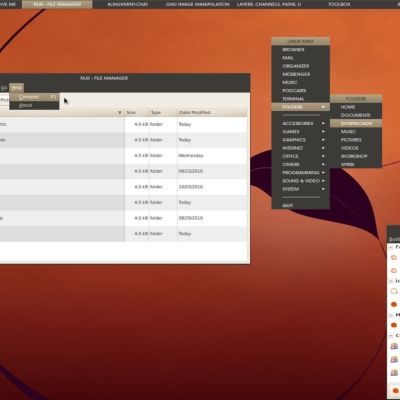This screenshot has height=400, width=400.
Task: Collapse buddy list group starting with F
Action: 391,248
